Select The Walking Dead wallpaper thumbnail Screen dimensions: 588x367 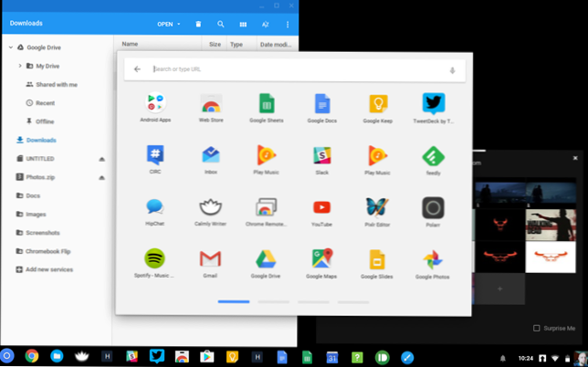click(x=551, y=225)
